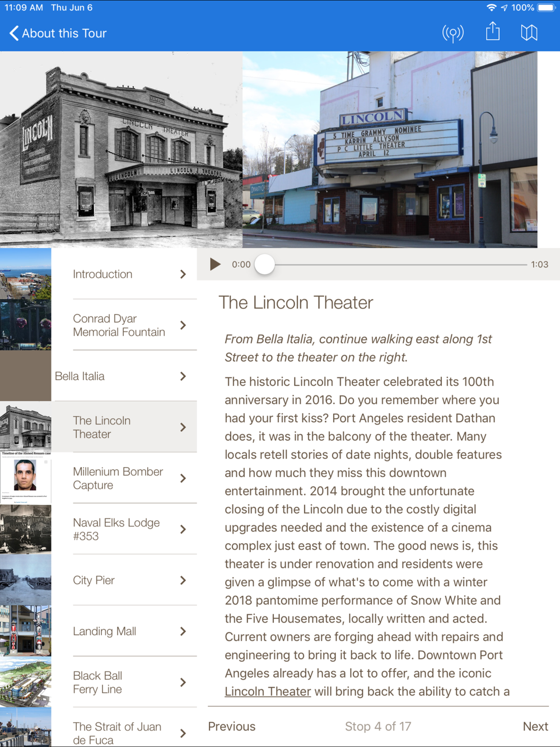Tap the Lincoln Theater list thumbnail
Image resolution: width=560 pixels, height=747 pixels.
pyautogui.click(x=26, y=427)
